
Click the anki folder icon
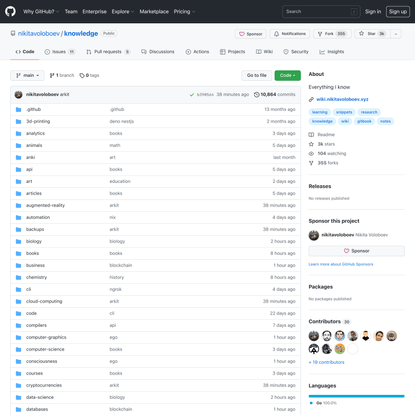19,157
